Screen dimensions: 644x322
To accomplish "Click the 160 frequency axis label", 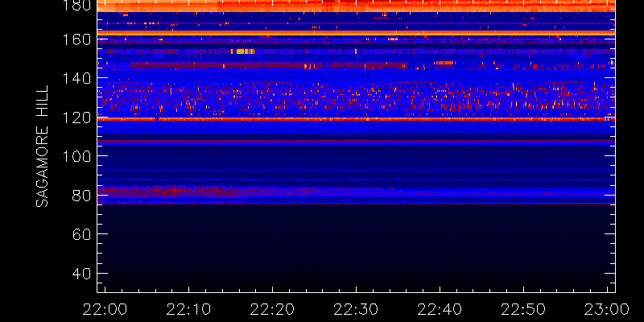I will (x=76, y=39).
